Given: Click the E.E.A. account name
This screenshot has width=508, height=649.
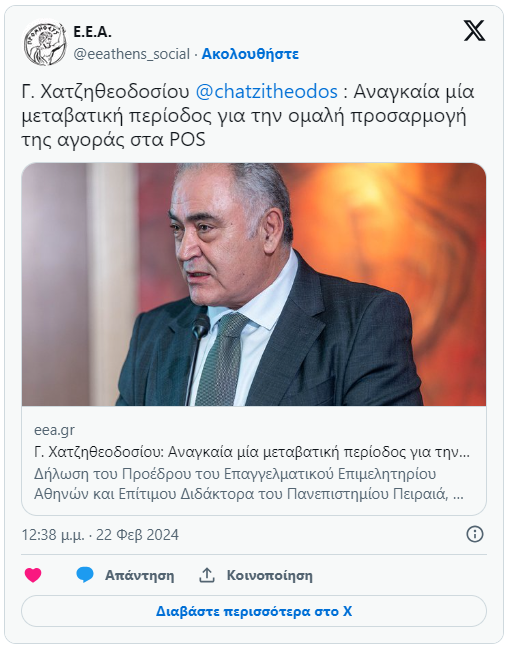Looking at the screenshot, I should (x=92, y=32).
